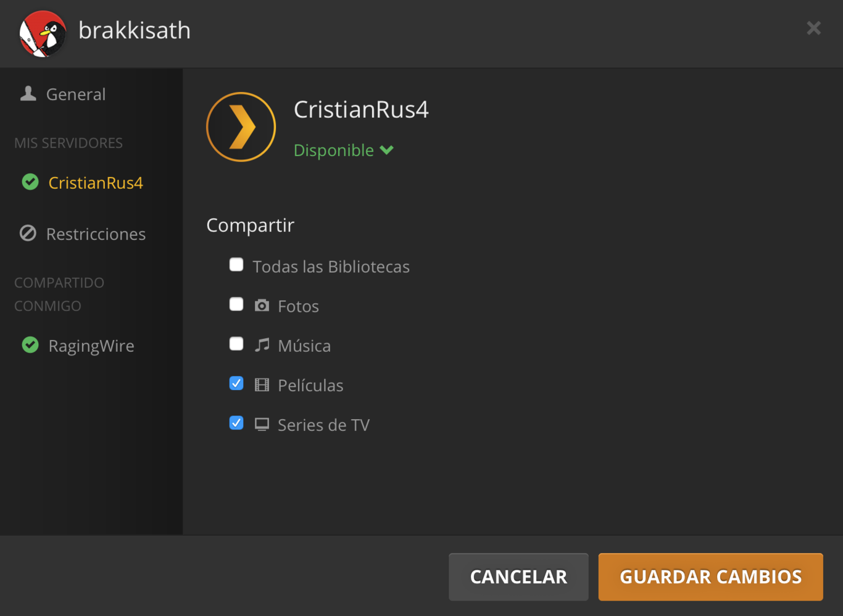
Task: Click the person icon beside General
Action: pyautogui.click(x=28, y=94)
